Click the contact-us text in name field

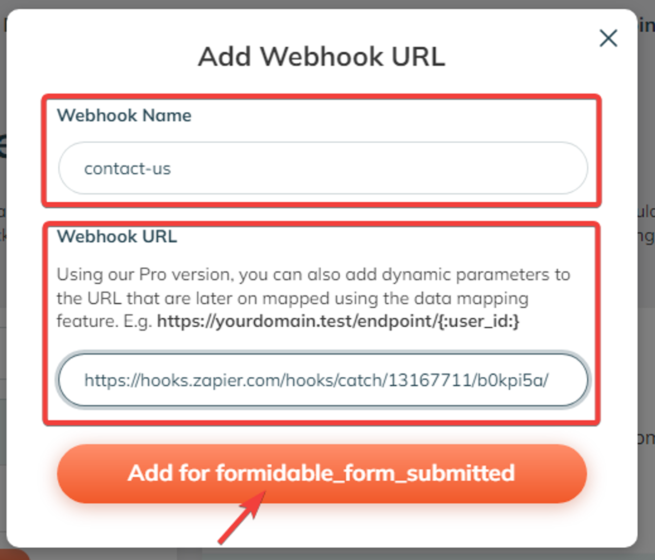click(x=127, y=168)
